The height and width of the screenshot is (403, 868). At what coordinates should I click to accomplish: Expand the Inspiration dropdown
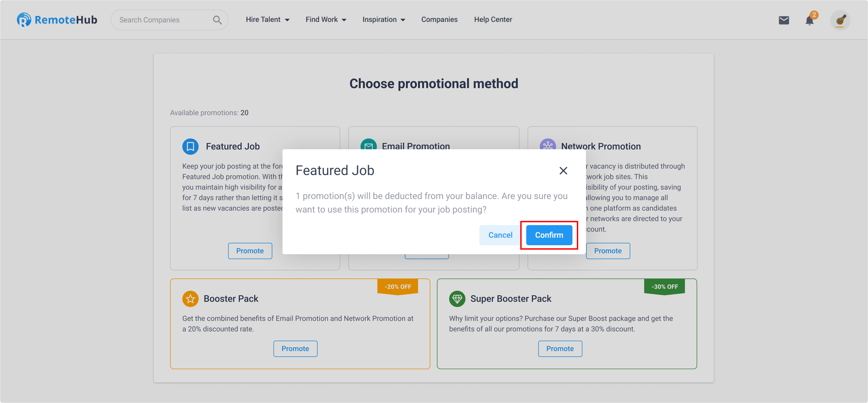[384, 20]
